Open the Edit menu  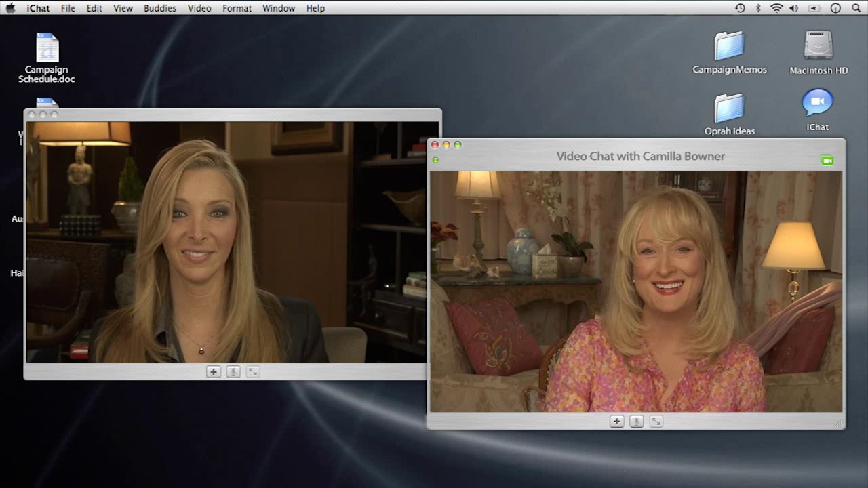[94, 8]
